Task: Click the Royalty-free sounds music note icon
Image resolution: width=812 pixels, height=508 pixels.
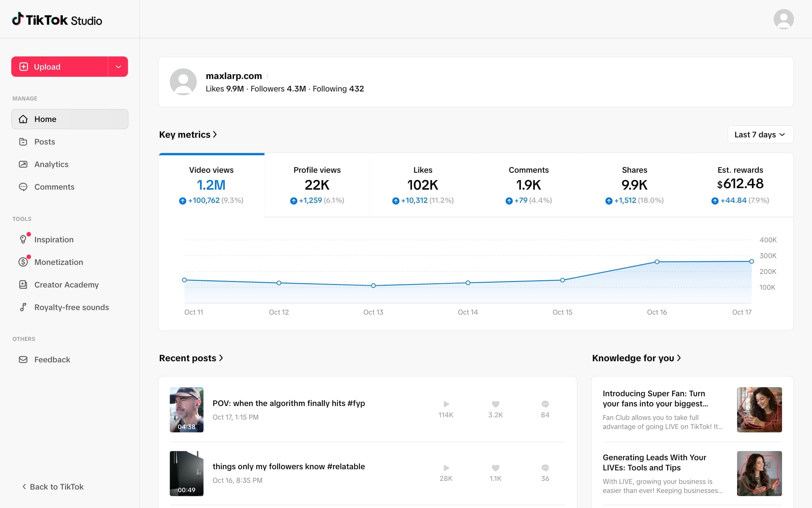Action: click(x=23, y=307)
